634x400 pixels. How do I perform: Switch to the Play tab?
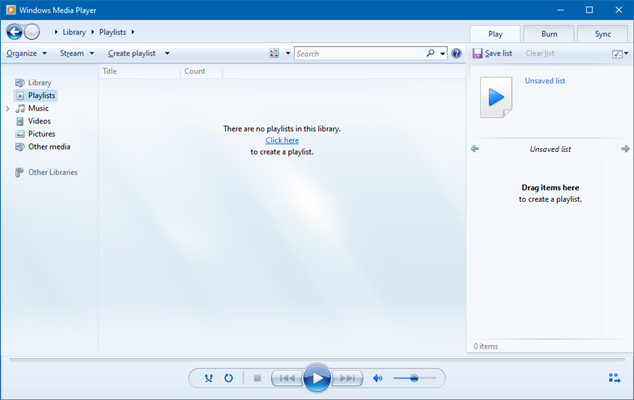495,34
